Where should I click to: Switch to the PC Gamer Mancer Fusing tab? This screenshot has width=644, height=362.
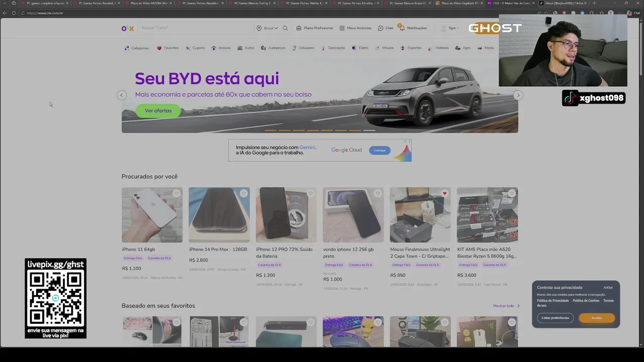click(x=253, y=3)
